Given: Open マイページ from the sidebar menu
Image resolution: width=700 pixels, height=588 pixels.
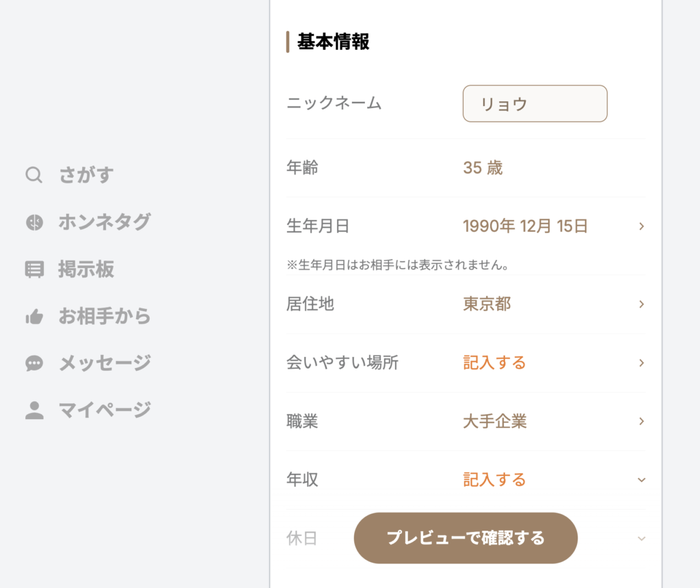Looking at the screenshot, I should coord(103,409).
